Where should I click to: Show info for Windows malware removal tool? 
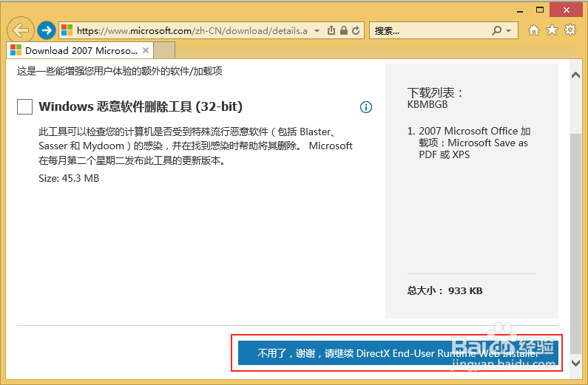(366, 107)
